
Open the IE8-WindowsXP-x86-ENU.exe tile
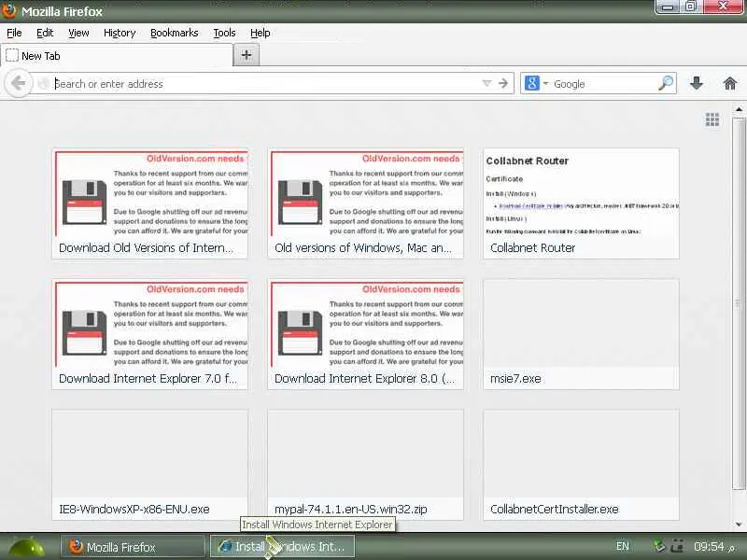149,464
